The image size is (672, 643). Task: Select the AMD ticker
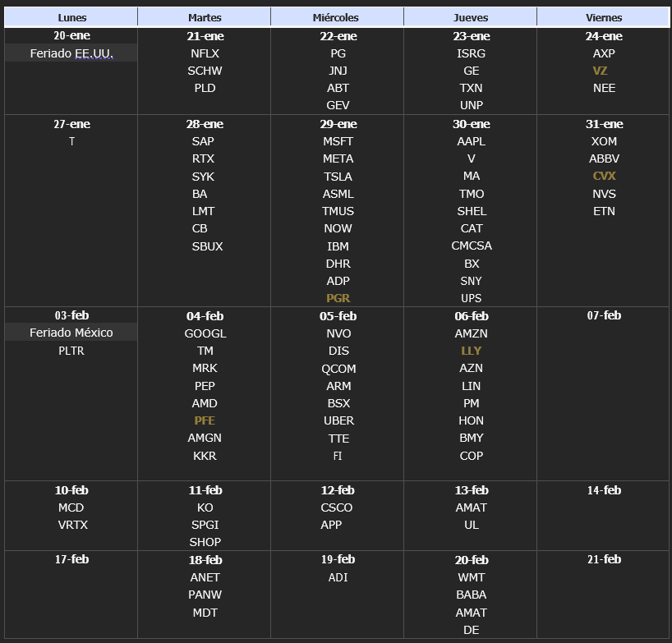coord(205,403)
